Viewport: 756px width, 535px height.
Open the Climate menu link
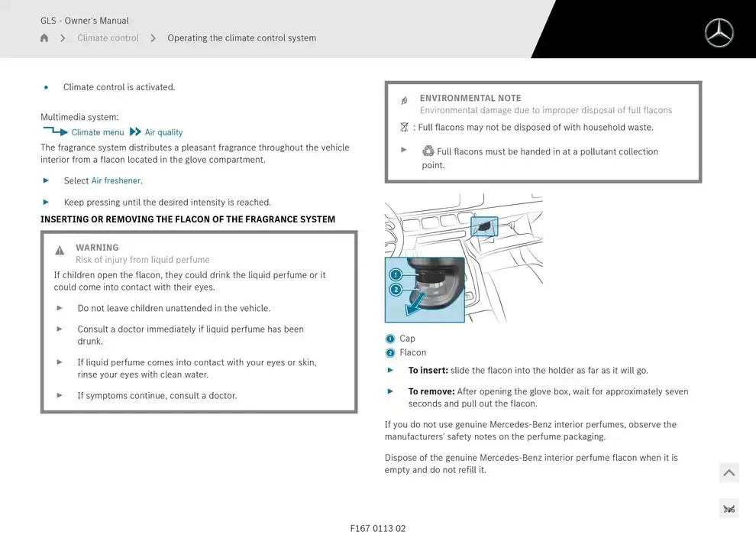(98, 132)
